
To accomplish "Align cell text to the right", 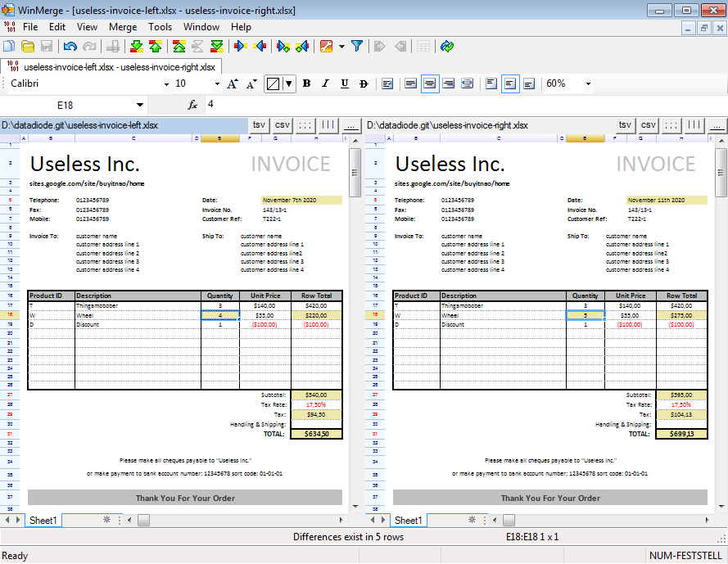I will (x=449, y=83).
